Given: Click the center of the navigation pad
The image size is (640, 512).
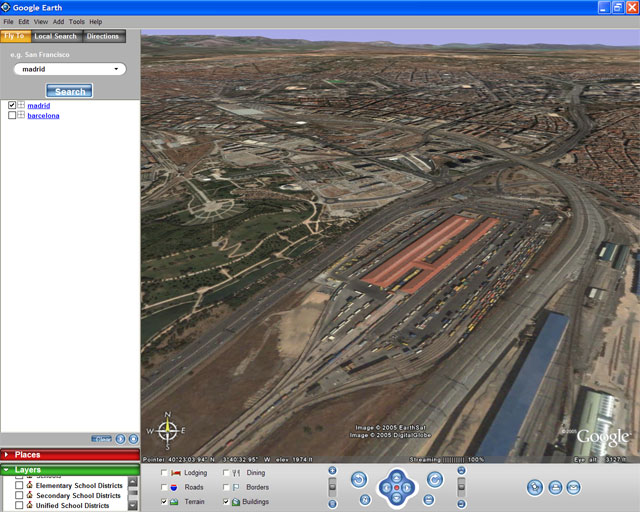Looking at the screenshot, I should [397, 487].
